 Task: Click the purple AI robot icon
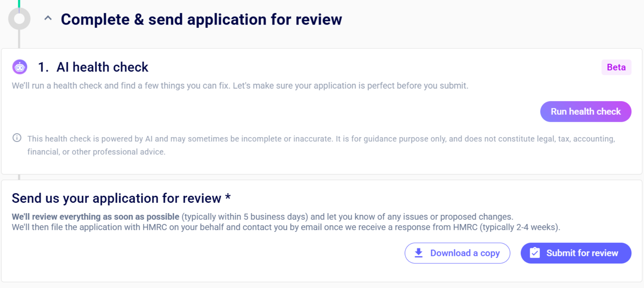click(x=20, y=67)
